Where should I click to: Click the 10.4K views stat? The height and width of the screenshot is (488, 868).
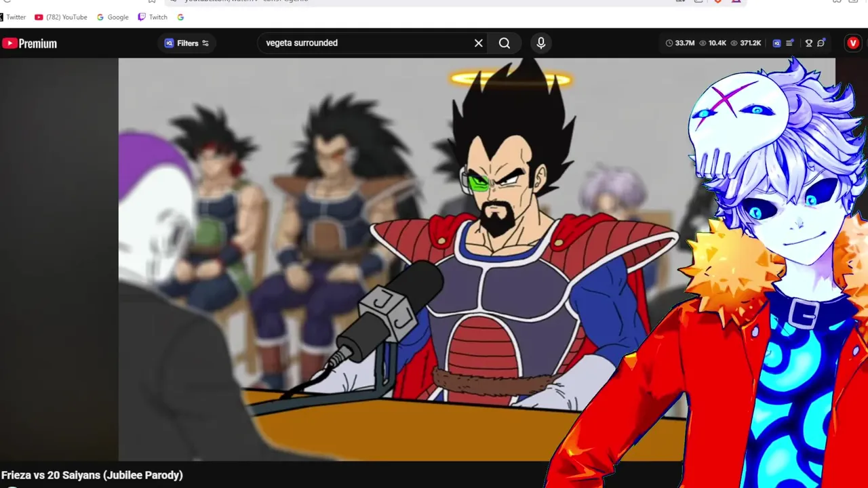click(713, 43)
